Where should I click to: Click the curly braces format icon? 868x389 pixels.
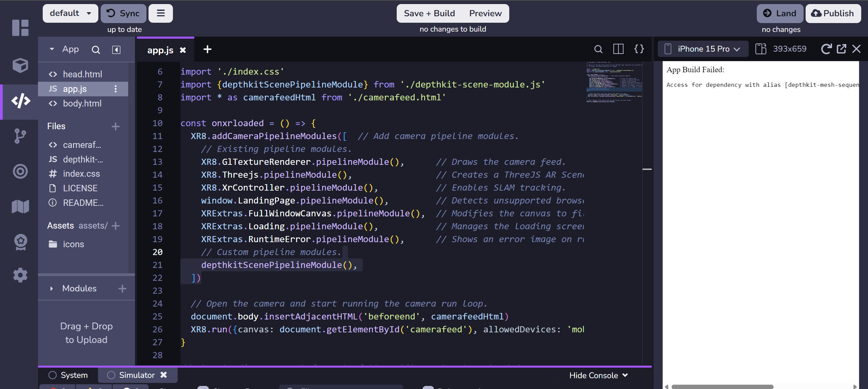coord(639,49)
